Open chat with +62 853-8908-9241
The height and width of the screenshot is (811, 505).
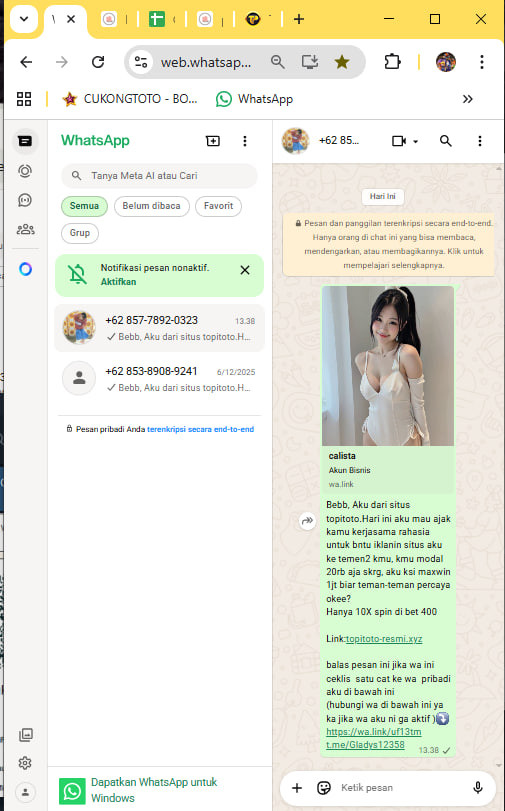[159, 379]
